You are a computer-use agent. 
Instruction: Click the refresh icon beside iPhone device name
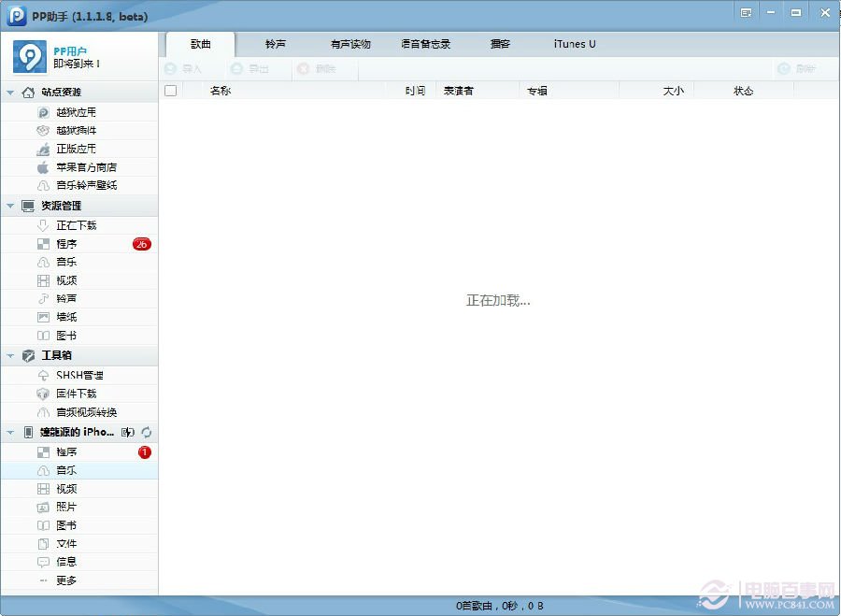[147, 433]
